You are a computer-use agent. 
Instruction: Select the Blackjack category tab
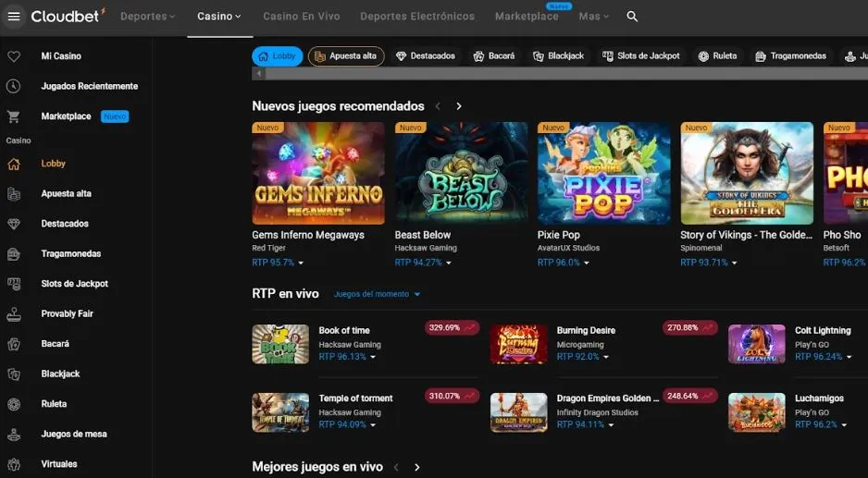pyautogui.click(x=559, y=56)
